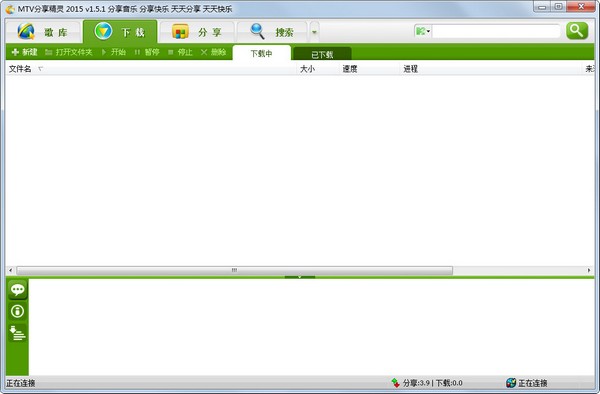Click the 开始 start button
The height and width of the screenshot is (394, 600).
click(x=114, y=52)
